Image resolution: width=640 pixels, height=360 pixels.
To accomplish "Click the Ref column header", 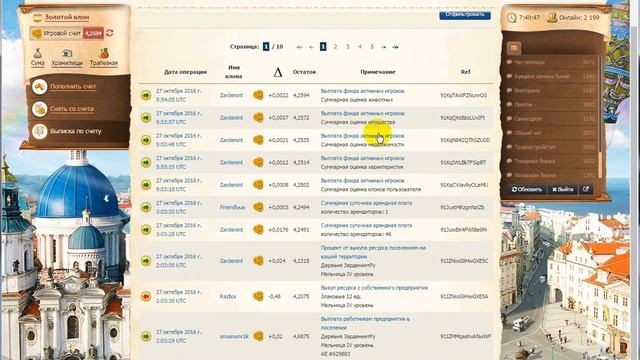I will [x=465, y=72].
